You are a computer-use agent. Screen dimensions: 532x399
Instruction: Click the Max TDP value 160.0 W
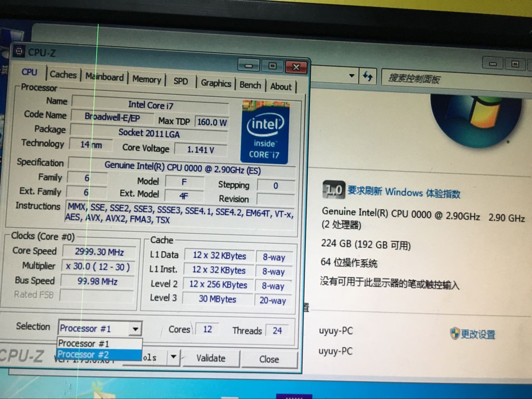point(212,122)
